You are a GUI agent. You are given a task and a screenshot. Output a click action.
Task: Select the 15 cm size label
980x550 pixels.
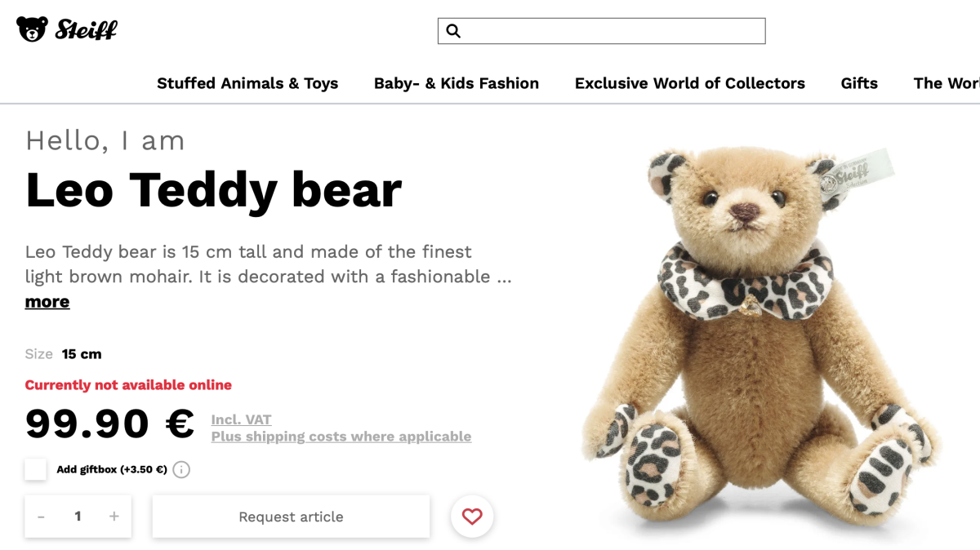[82, 354]
